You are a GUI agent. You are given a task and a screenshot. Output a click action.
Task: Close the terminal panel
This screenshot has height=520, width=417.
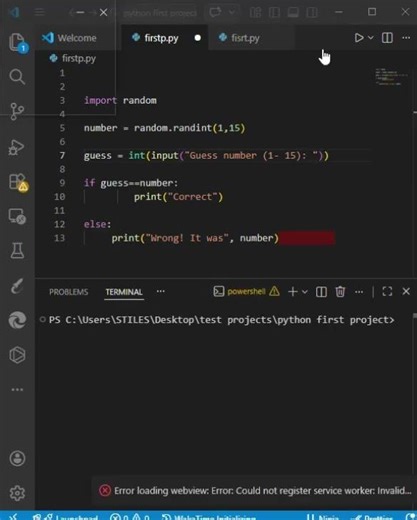pyautogui.click(x=406, y=291)
